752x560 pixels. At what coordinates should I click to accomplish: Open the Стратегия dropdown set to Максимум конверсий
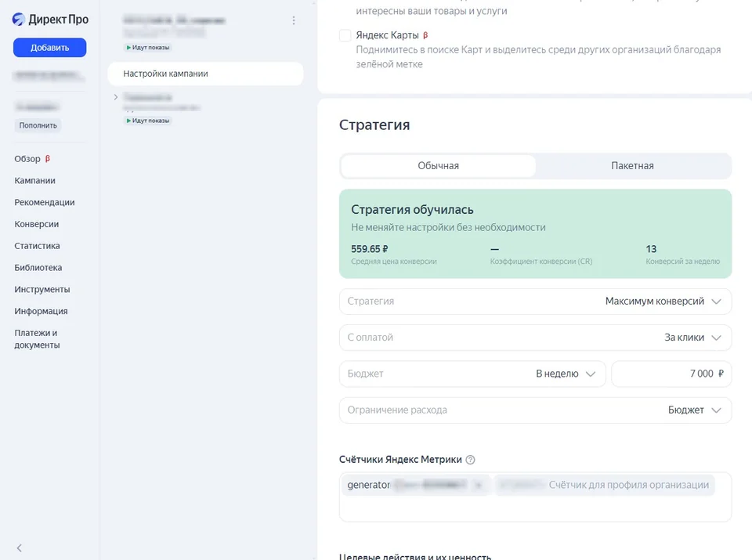click(x=535, y=302)
